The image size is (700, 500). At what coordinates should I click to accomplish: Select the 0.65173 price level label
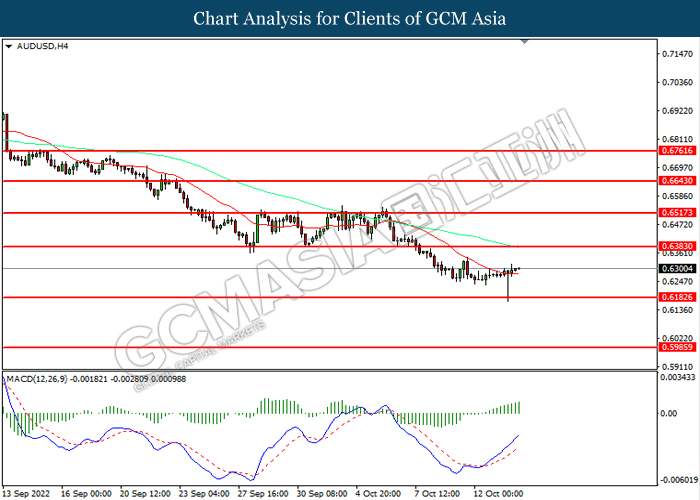click(677, 212)
